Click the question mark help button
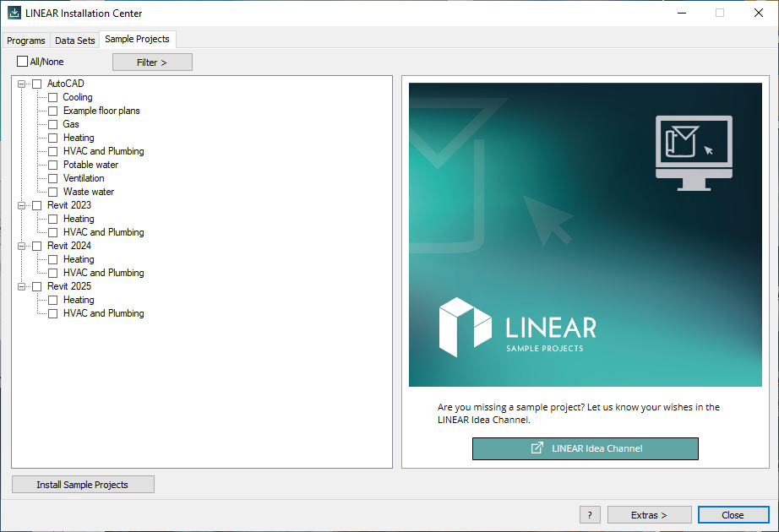This screenshot has height=532, width=779. click(x=590, y=514)
